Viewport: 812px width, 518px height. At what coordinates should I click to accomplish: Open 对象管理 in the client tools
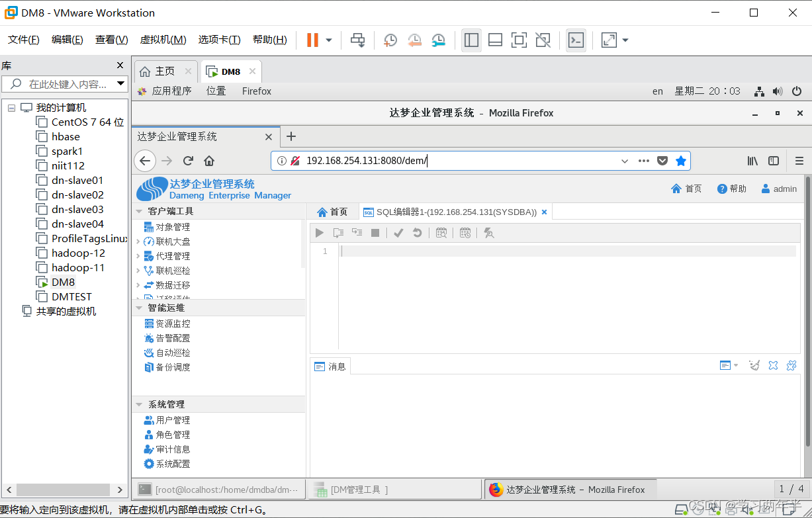tap(167, 227)
